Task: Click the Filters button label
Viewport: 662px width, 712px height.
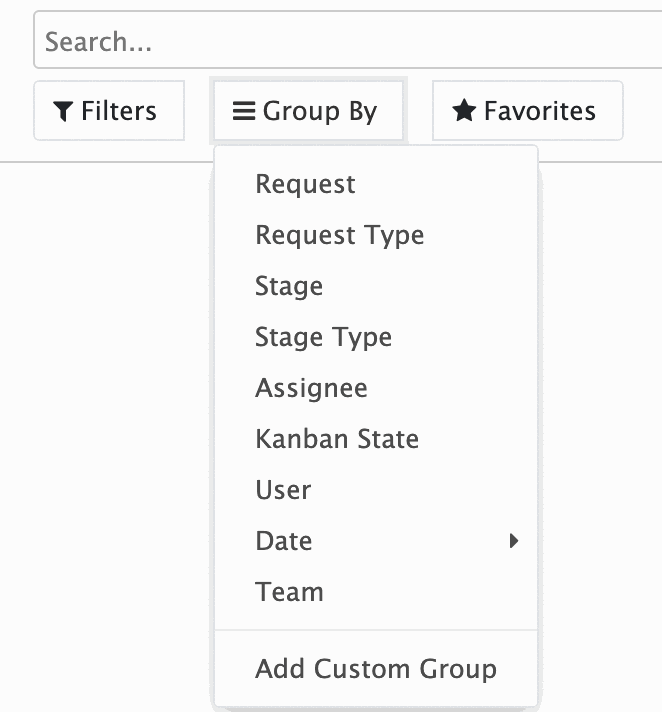Action: coord(119,111)
